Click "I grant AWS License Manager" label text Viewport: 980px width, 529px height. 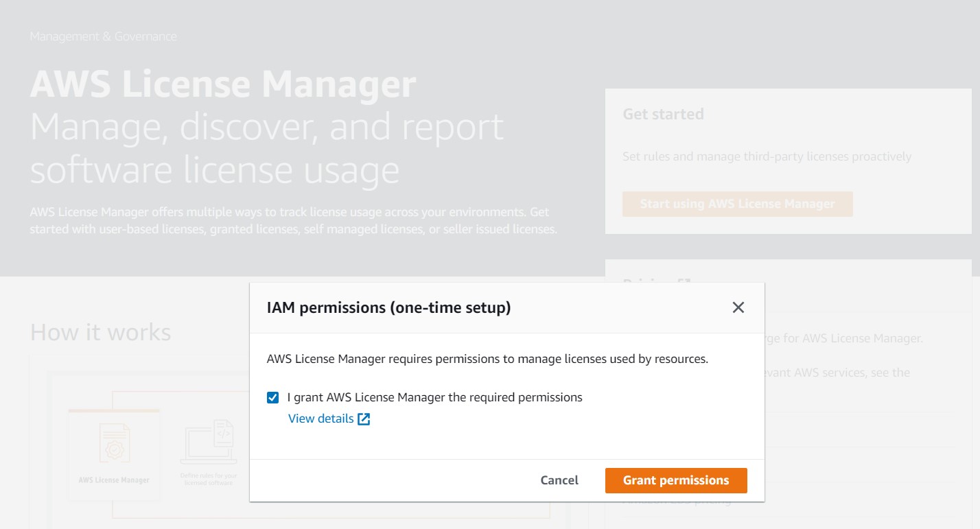click(434, 397)
